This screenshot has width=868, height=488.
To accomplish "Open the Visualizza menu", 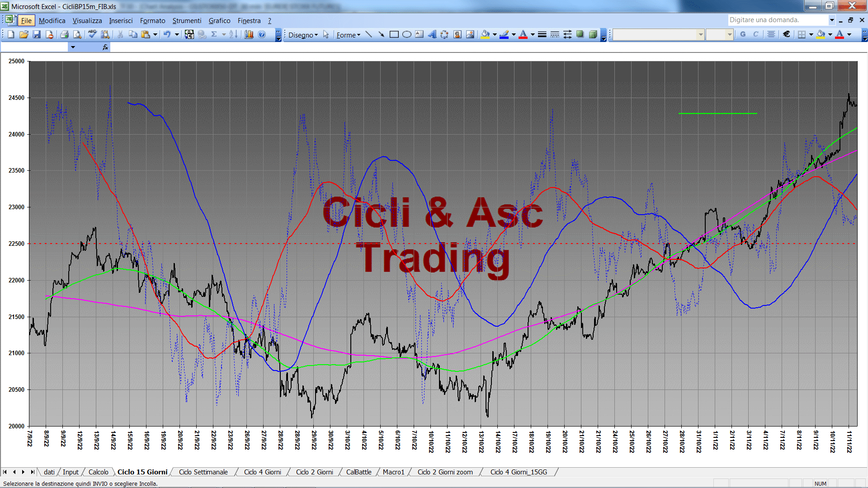I will coord(87,20).
